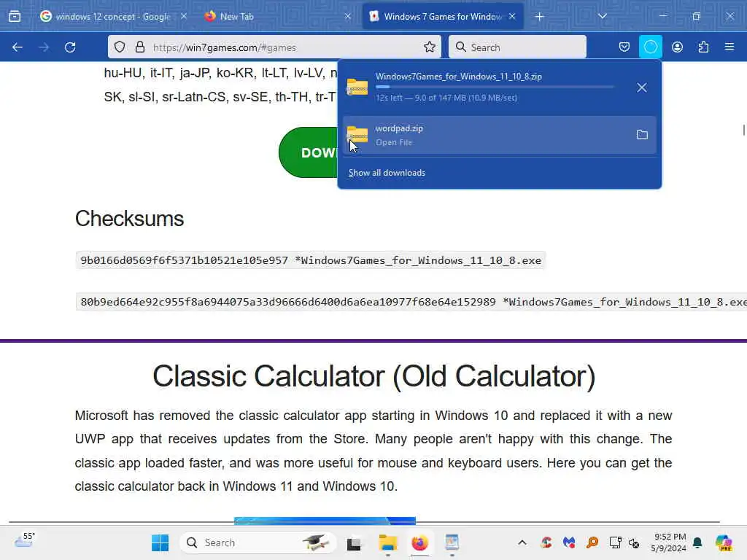The height and width of the screenshot is (560, 747).
Task: Bookmark this page with the star icon
Action: coord(429,47)
